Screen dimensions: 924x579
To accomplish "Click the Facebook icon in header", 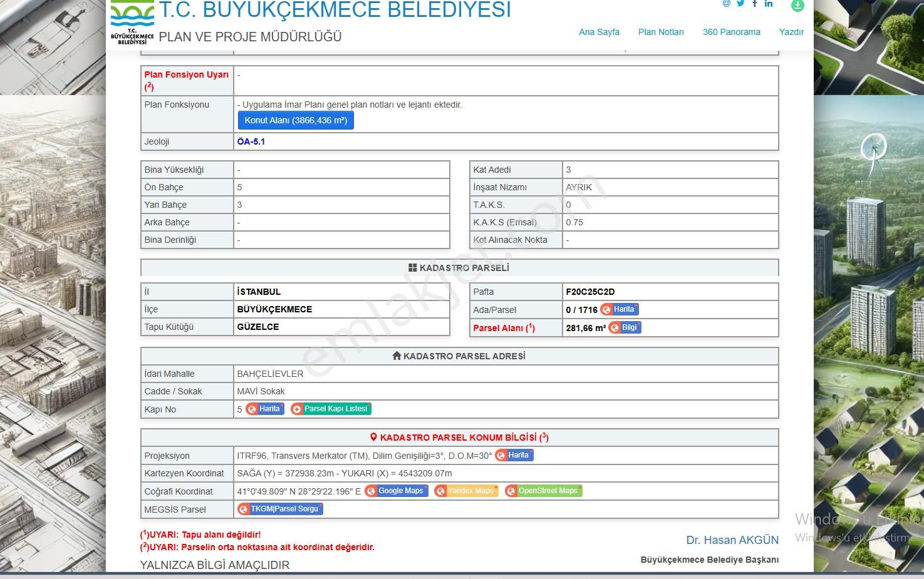I will [755, 3].
